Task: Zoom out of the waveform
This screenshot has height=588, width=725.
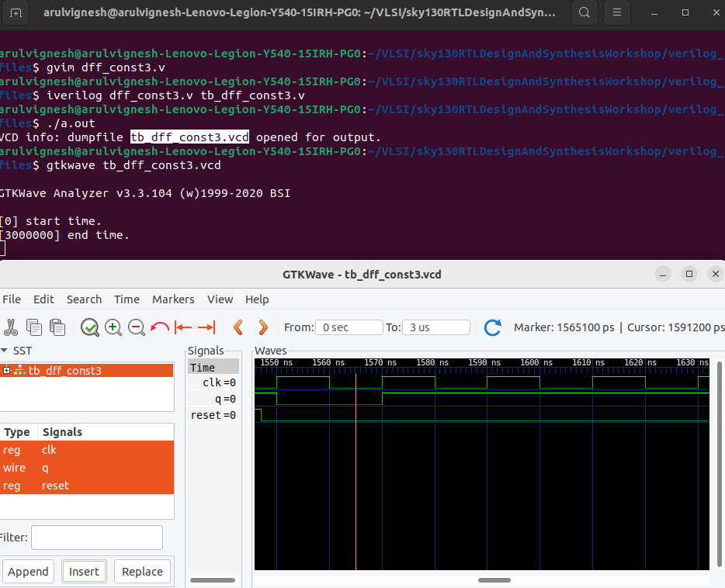Action: pyautogui.click(x=137, y=327)
